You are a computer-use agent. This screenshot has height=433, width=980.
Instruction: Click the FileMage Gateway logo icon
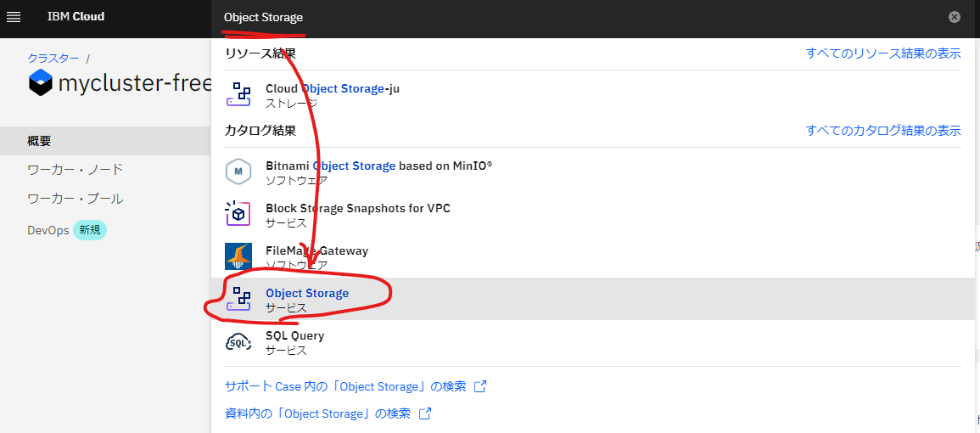(x=238, y=256)
